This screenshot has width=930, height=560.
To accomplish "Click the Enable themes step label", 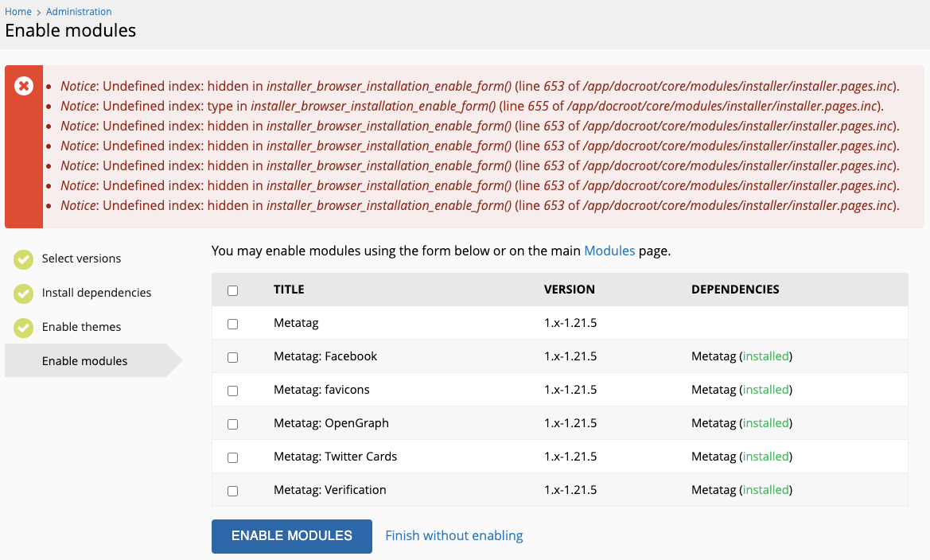I will (81, 327).
